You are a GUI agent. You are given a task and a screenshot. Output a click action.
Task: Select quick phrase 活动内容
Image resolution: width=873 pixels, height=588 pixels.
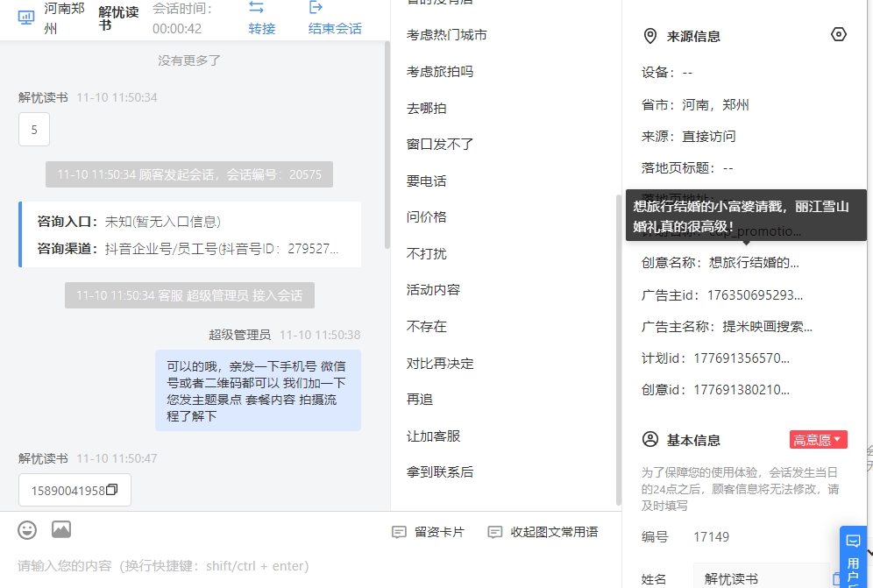433,290
